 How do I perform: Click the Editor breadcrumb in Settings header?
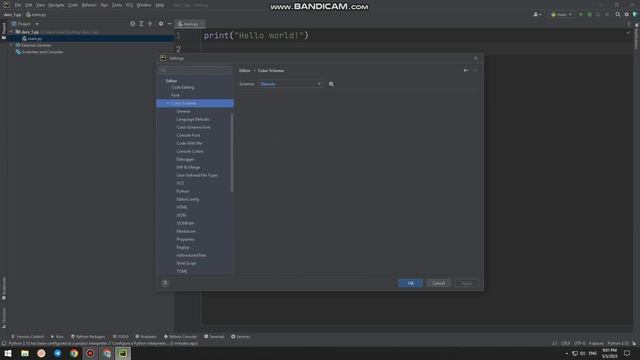(244, 71)
